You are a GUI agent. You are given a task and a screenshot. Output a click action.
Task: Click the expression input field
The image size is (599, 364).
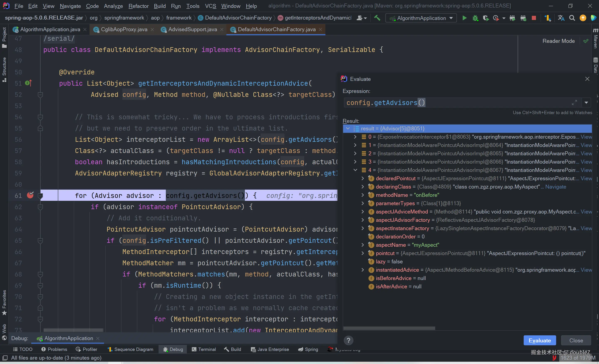[462, 103]
